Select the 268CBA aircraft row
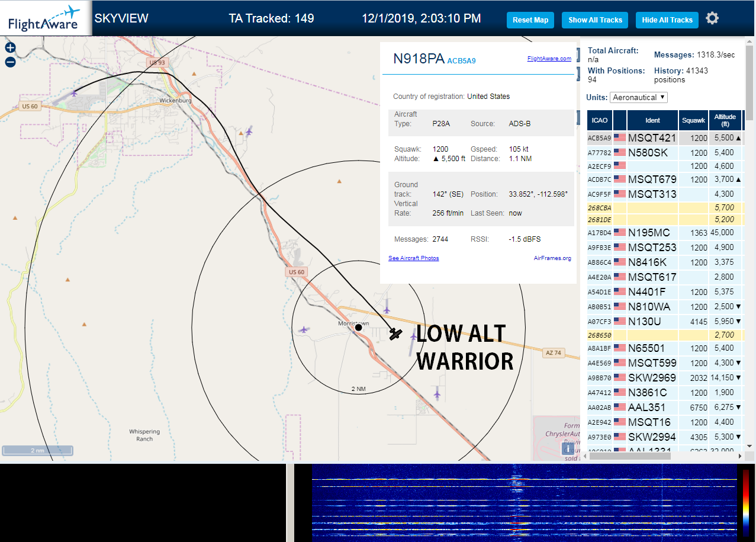 point(665,208)
